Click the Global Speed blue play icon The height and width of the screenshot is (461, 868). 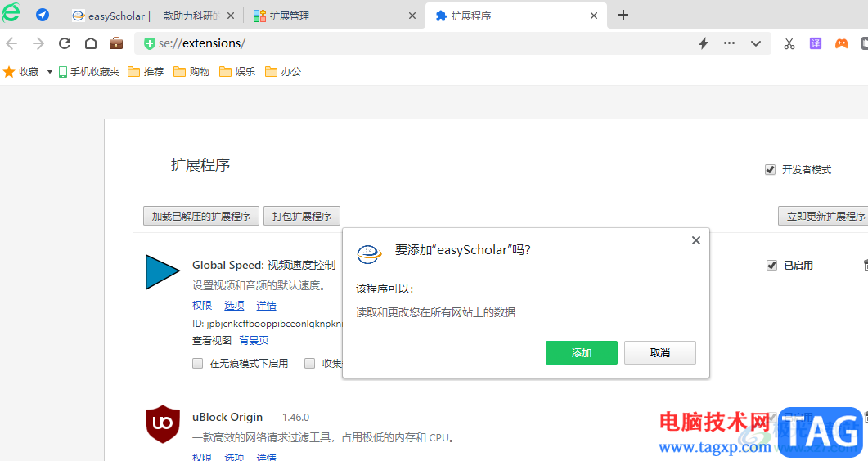pos(162,271)
